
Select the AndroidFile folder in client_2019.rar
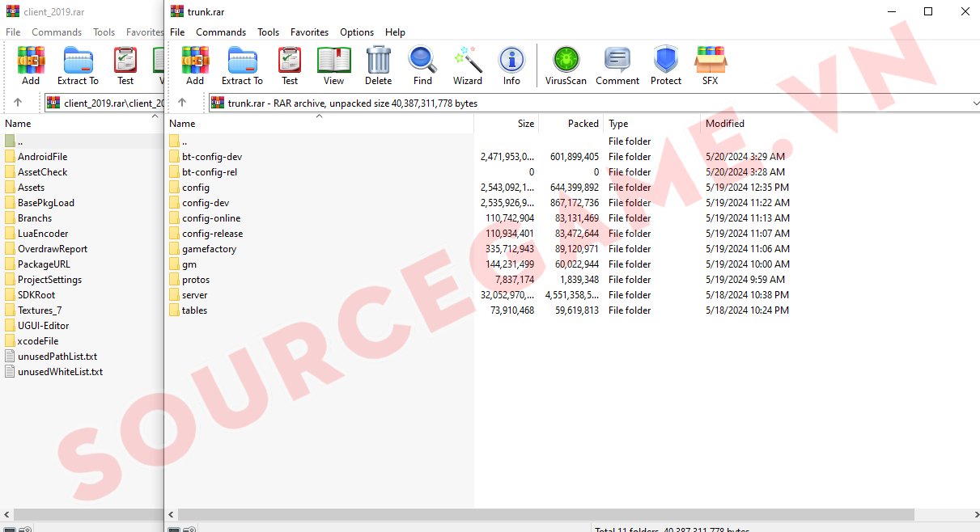click(x=42, y=157)
